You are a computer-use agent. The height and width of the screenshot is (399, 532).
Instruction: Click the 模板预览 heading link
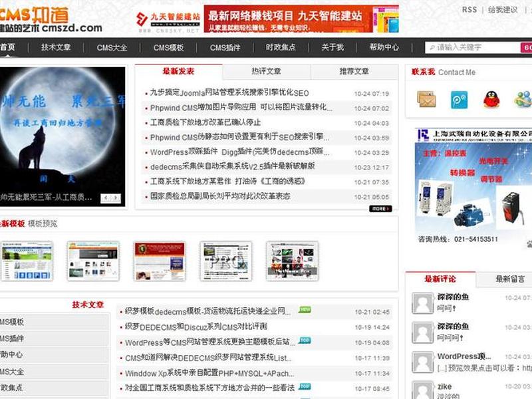click(x=43, y=223)
